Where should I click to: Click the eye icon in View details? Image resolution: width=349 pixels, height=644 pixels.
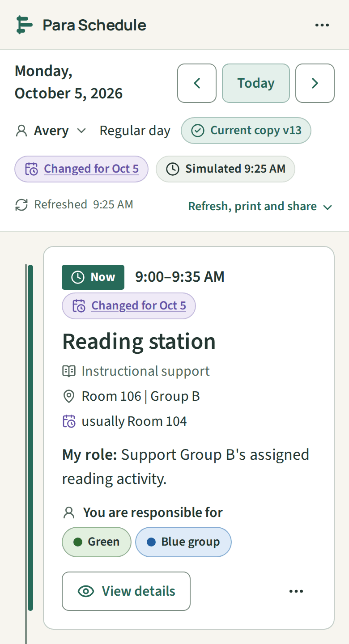(86, 591)
